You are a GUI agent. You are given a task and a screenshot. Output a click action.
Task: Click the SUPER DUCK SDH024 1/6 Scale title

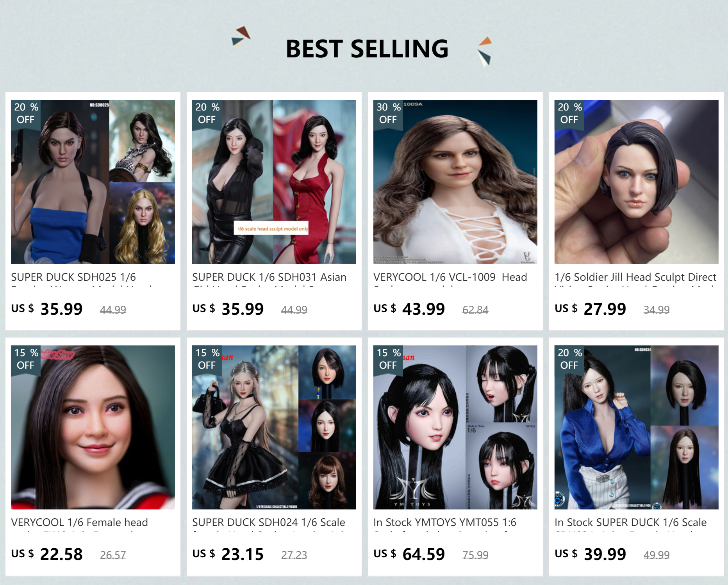pyautogui.click(x=269, y=523)
